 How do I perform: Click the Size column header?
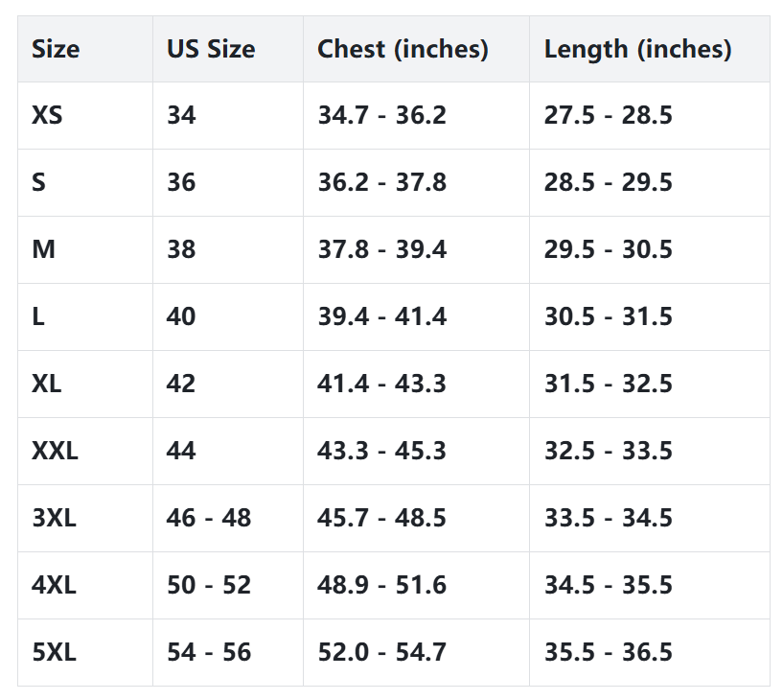[56, 49]
